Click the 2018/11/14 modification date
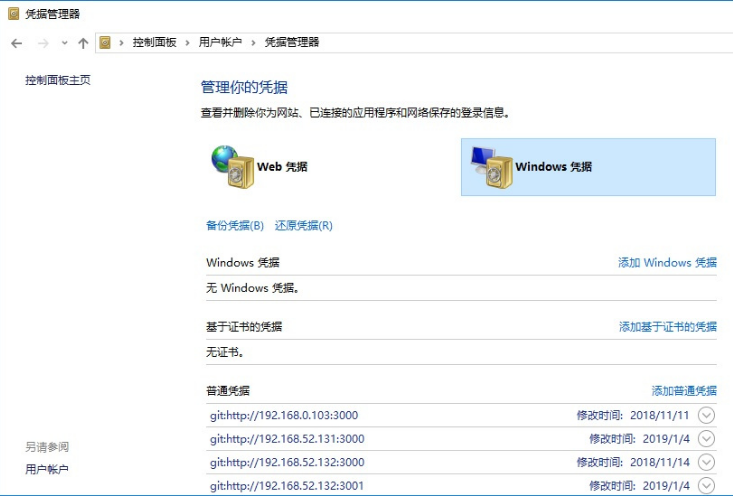The height and width of the screenshot is (496, 733). click(x=660, y=462)
